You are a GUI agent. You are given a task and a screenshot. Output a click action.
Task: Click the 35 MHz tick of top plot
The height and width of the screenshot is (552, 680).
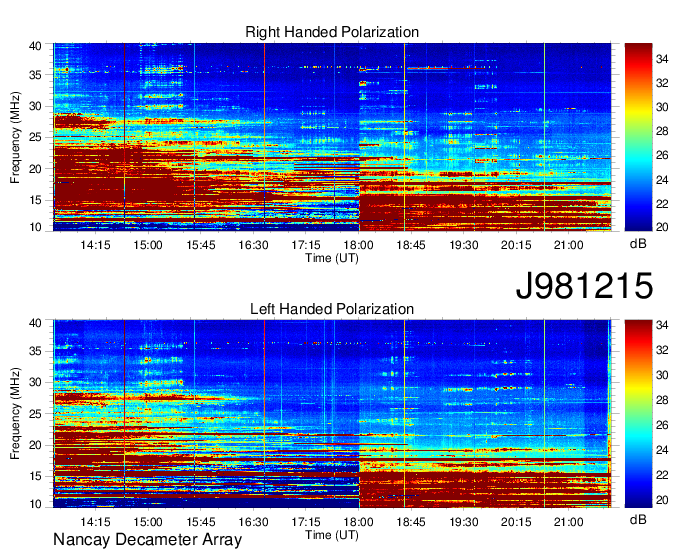tap(35, 75)
